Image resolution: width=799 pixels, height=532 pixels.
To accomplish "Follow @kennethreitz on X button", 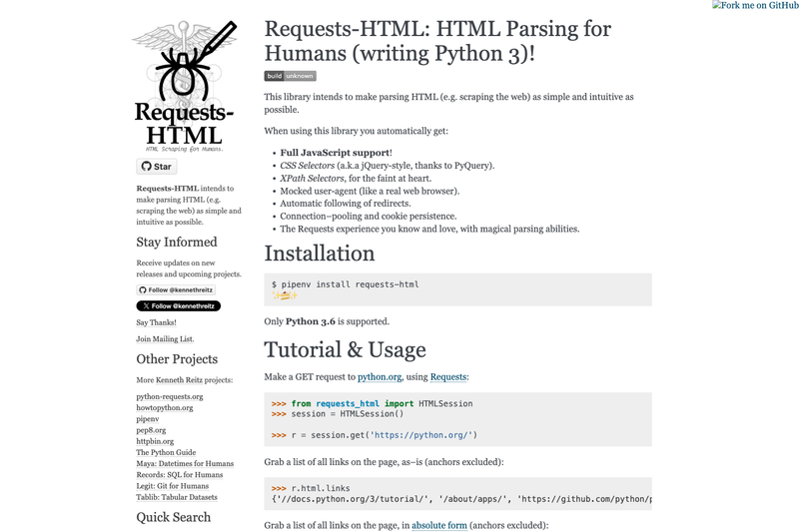I will click(x=179, y=306).
